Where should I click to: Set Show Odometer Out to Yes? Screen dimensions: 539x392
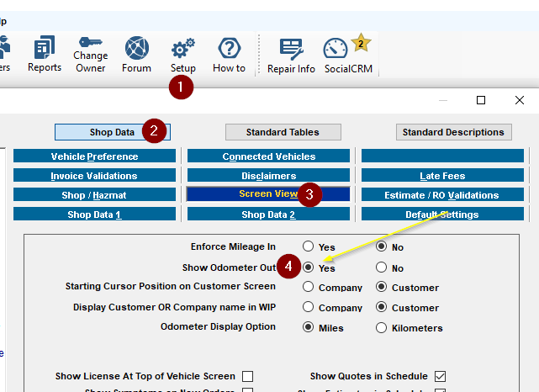click(308, 267)
